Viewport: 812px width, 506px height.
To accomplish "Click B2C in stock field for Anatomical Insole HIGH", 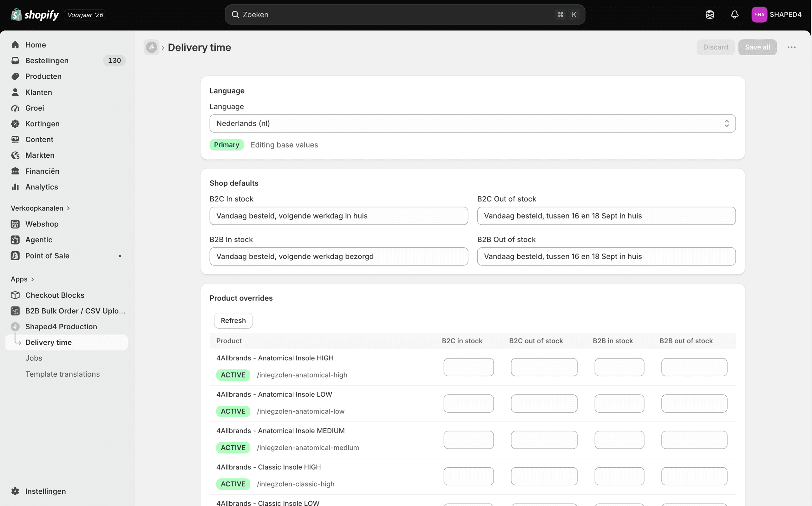I will click(x=468, y=367).
